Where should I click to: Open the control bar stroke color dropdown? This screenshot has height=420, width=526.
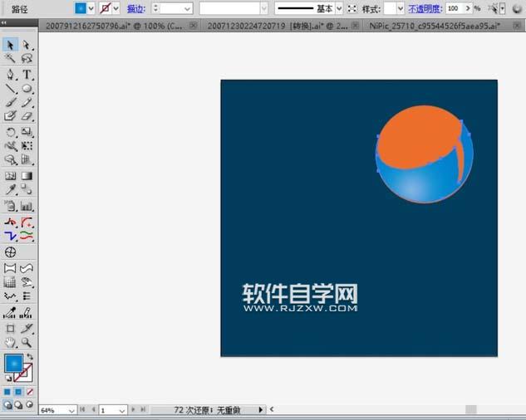pos(116,8)
